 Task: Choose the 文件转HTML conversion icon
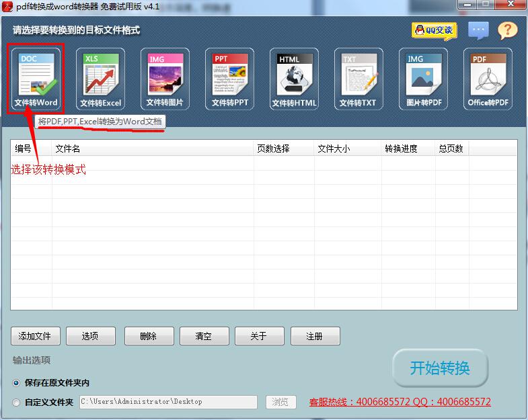(294, 79)
